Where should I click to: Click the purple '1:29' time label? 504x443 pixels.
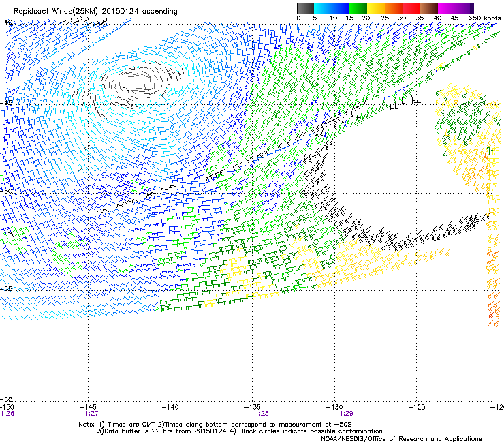pyautogui.click(x=346, y=414)
